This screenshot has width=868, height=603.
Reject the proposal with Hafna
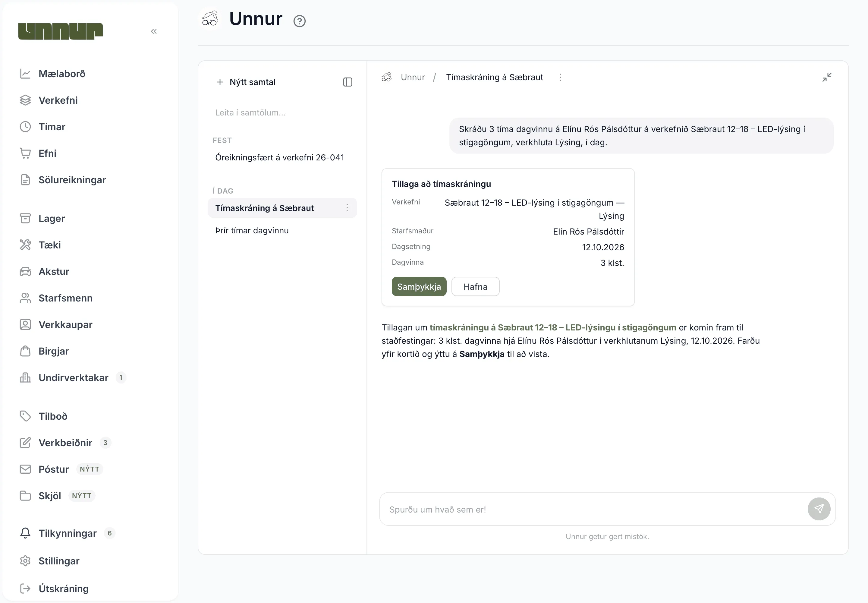tap(476, 286)
